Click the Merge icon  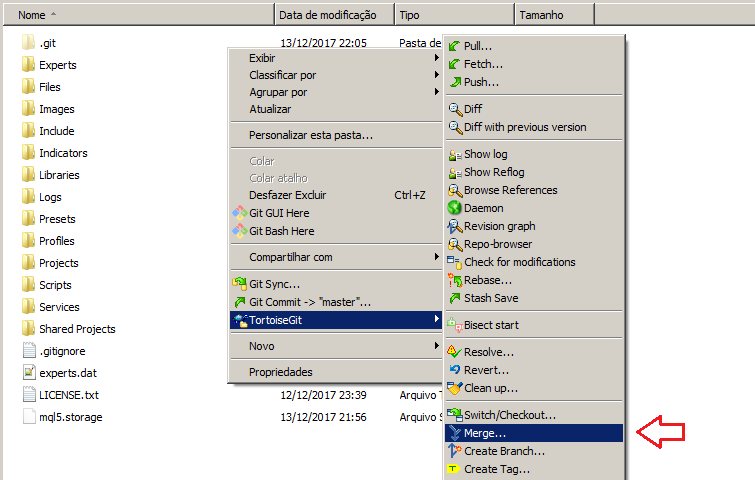(x=455, y=433)
